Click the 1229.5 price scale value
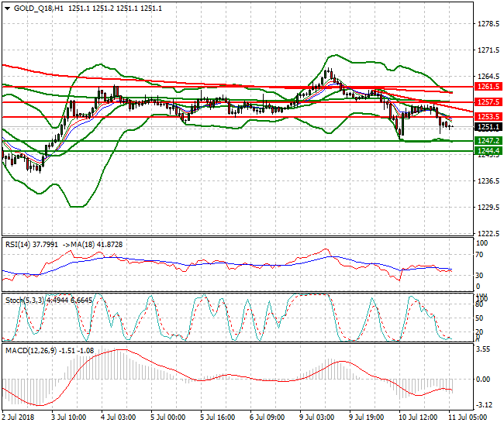This screenshot has height=426, width=504. tap(488, 207)
